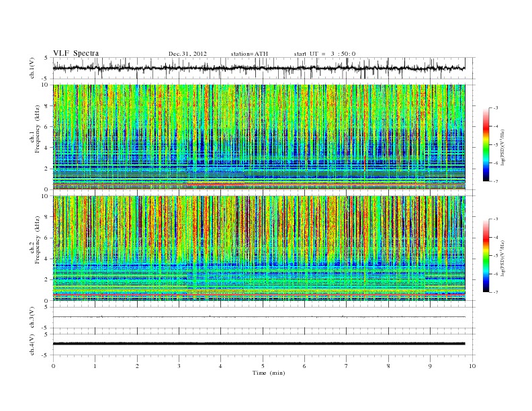Click the "3" tick on the Time axis
The width and height of the screenshot is (532, 411).
pyautogui.click(x=179, y=366)
